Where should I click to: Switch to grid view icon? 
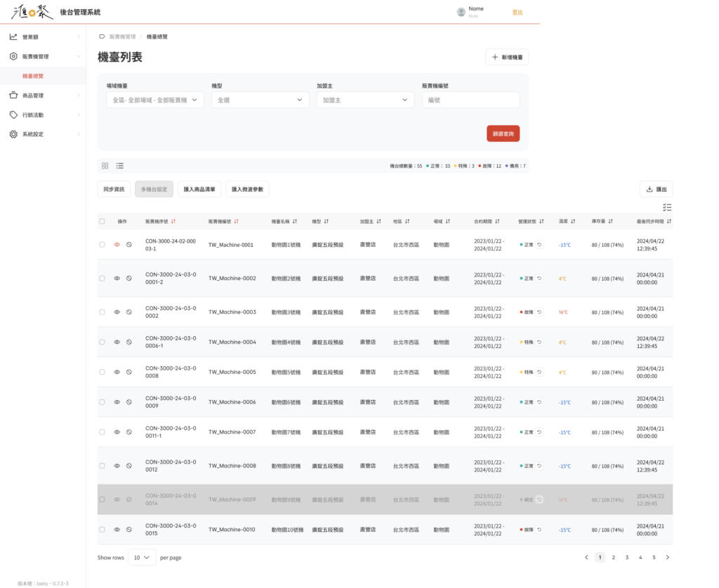click(105, 166)
